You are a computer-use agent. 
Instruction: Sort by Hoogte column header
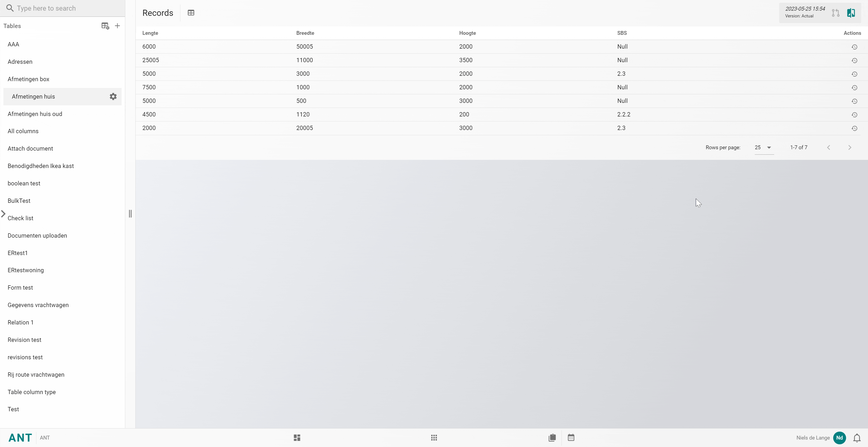click(x=467, y=33)
